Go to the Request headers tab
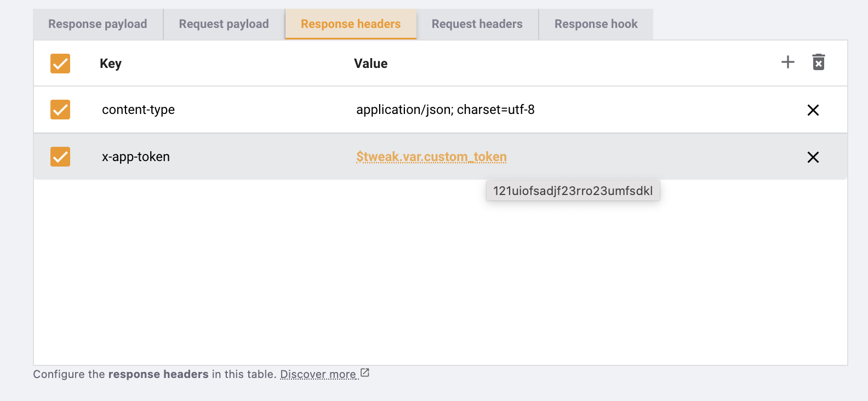The image size is (868, 401). 477,24
